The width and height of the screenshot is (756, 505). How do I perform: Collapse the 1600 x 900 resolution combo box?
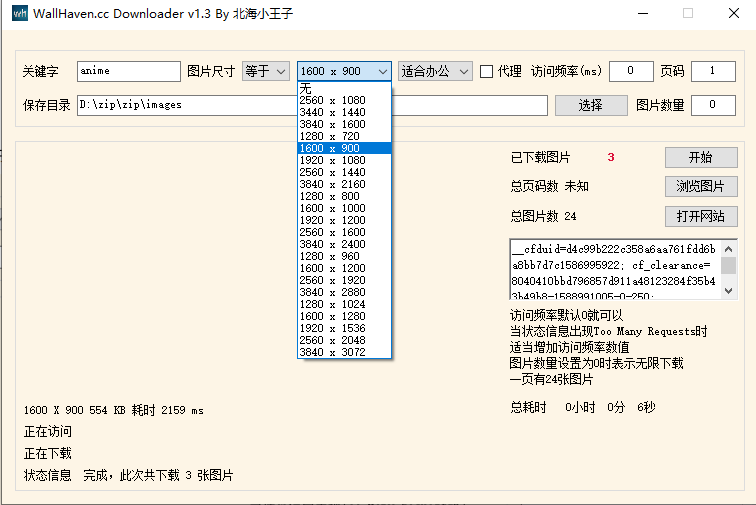click(344, 71)
